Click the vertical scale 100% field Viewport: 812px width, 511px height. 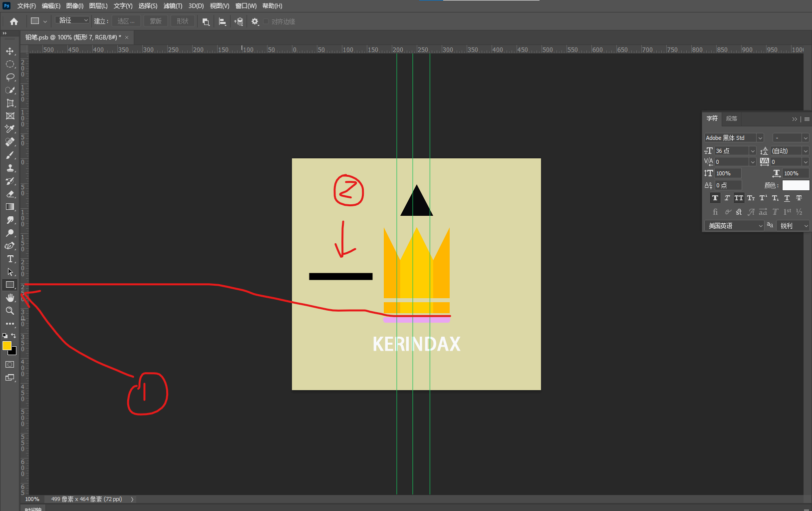coord(728,173)
